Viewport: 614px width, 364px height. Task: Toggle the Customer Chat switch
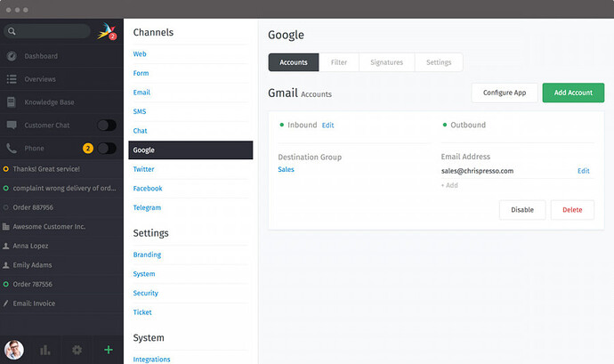click(107, 125)
